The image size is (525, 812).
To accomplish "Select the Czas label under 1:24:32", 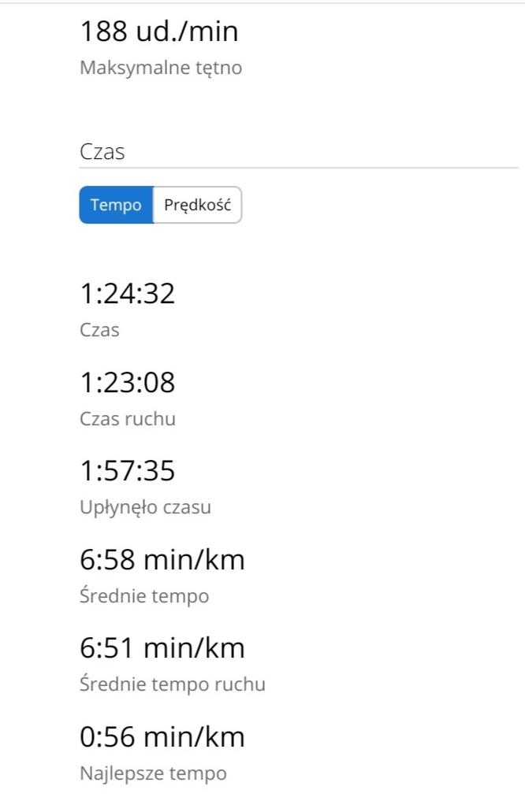I will [x=99, y=330].
